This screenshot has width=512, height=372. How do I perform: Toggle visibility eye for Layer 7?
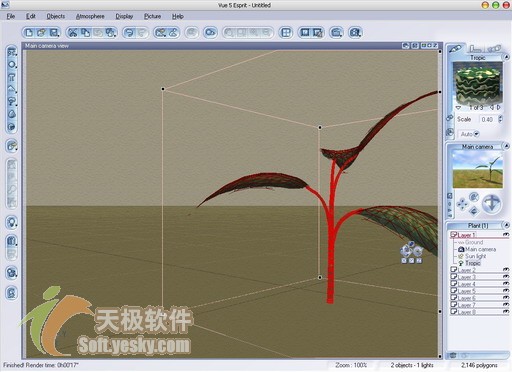pyautogui.click(x=506, y=304)
